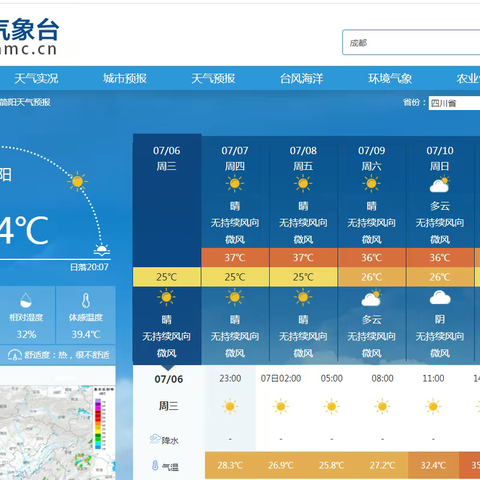Click the 37℃ high temperature for 07/08
480x480 pixels.
pos(303,258)
